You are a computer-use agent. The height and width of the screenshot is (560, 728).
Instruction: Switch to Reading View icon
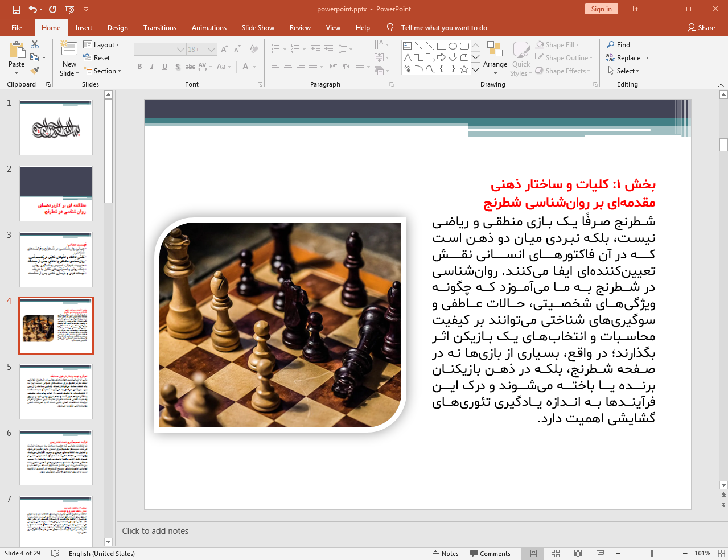point(578,553)
